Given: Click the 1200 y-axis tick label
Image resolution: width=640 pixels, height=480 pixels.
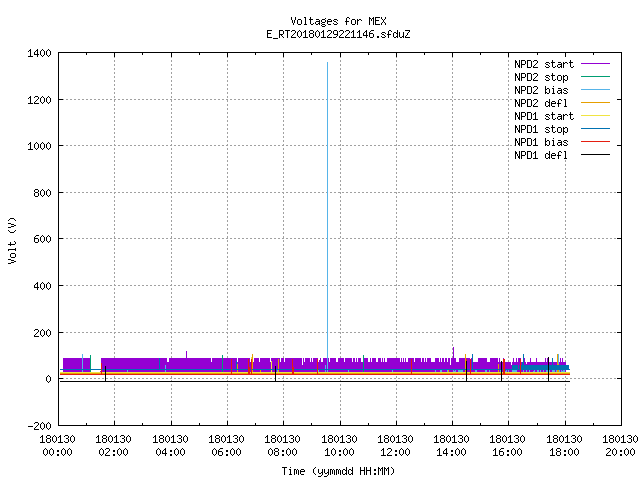Looking at the screenshot, I should pos(39,100).
